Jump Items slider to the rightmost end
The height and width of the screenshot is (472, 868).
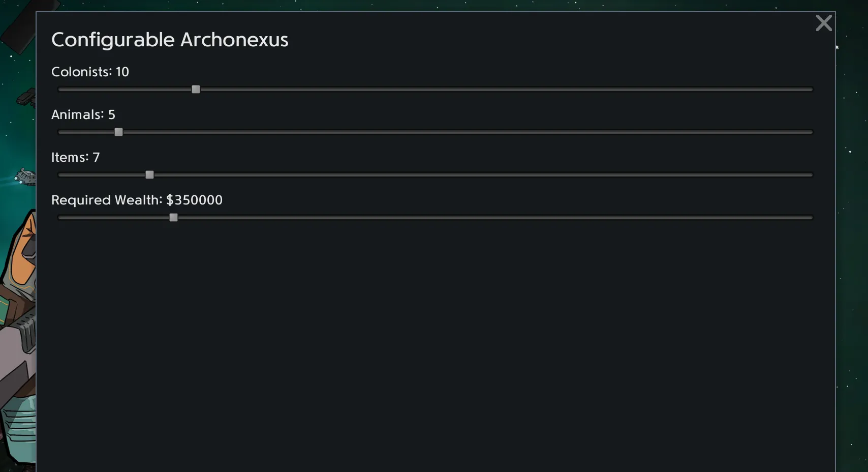tap(811, 175)
